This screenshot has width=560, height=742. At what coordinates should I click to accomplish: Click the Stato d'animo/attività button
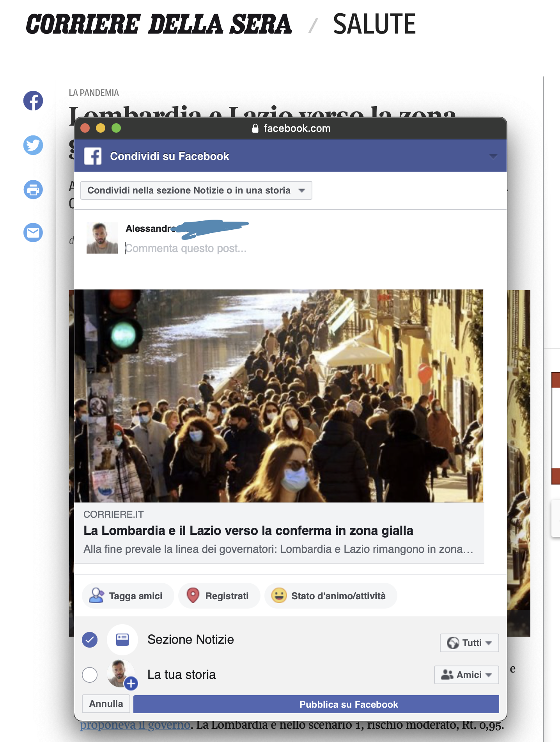[331, 596]
